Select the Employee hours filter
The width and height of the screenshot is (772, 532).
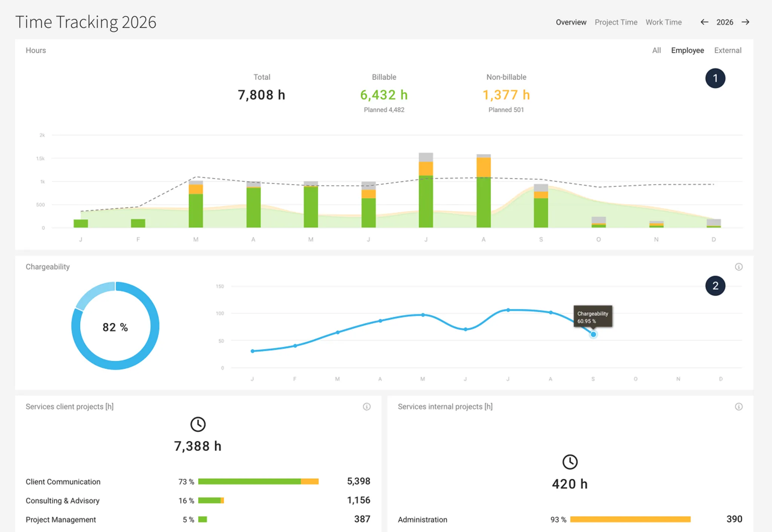[x=687, y=51]
